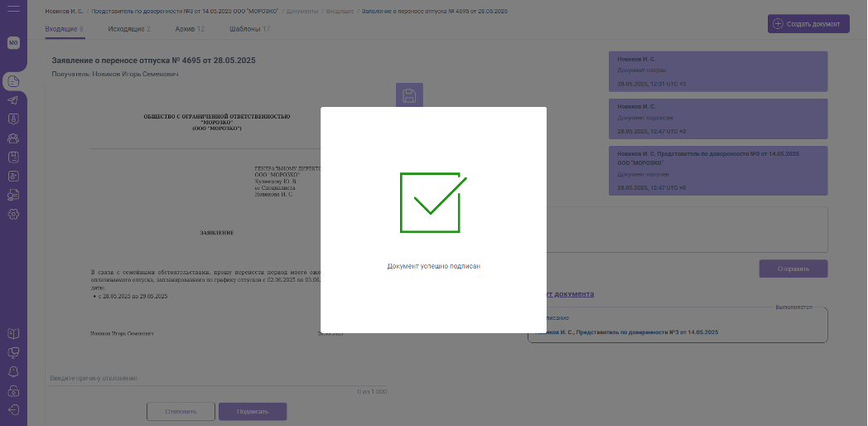Open settings via the gear icon
Image resolution: width=868 pixels, height=426 pixels.
(13, 215)
